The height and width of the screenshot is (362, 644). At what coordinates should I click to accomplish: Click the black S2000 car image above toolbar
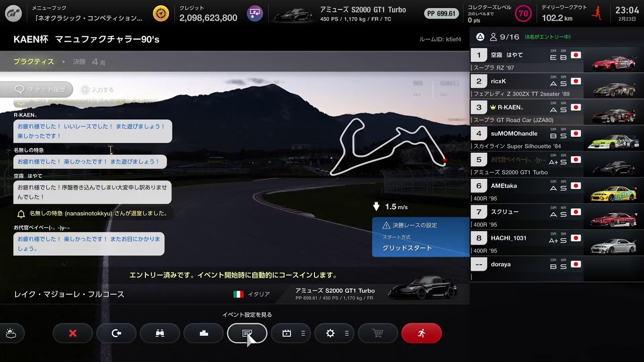point(423,288)
